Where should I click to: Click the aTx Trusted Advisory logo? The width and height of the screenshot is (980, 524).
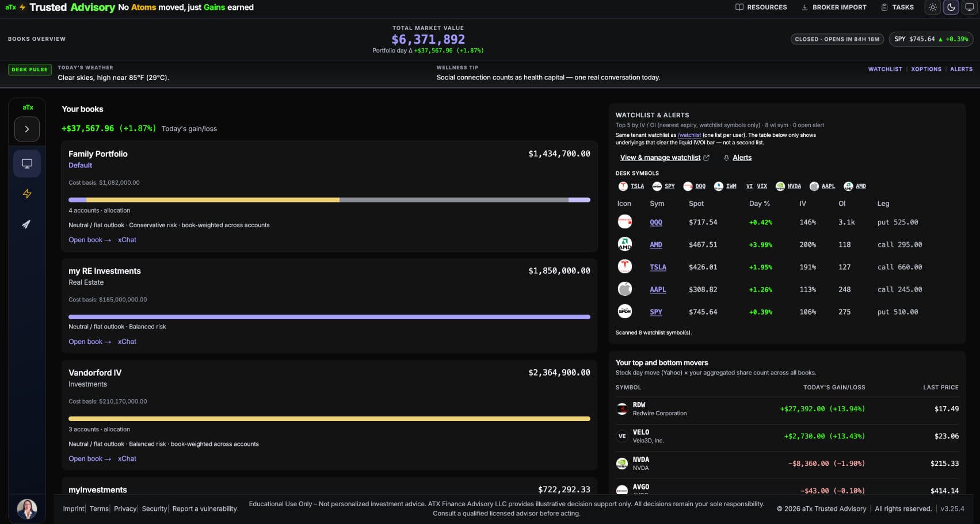(x=60, y=7)
